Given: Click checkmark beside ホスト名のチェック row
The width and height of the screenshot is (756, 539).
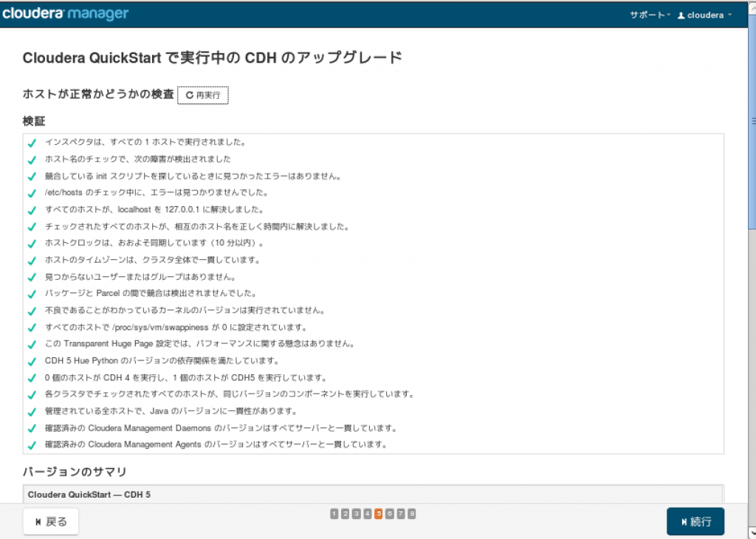Looking at the screenshot, I should [32, 159].
